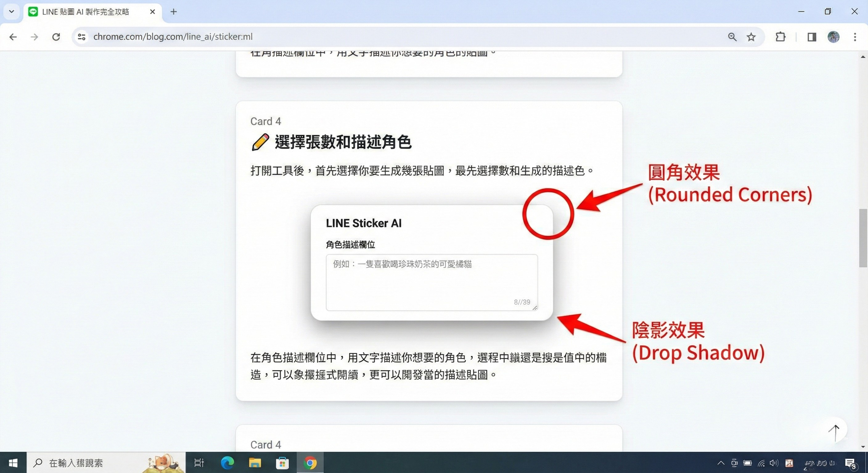Open a new browser tab

click(173, 11)
